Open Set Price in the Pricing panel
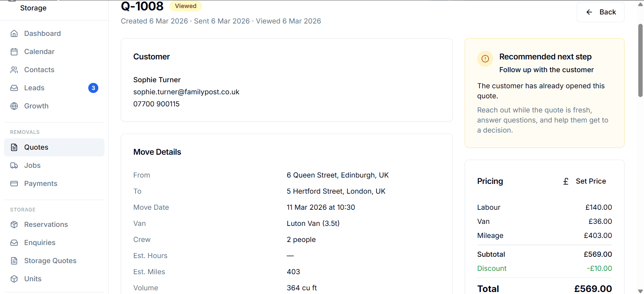644x294 pixels. pyautogui.click(x=591, y=181)
